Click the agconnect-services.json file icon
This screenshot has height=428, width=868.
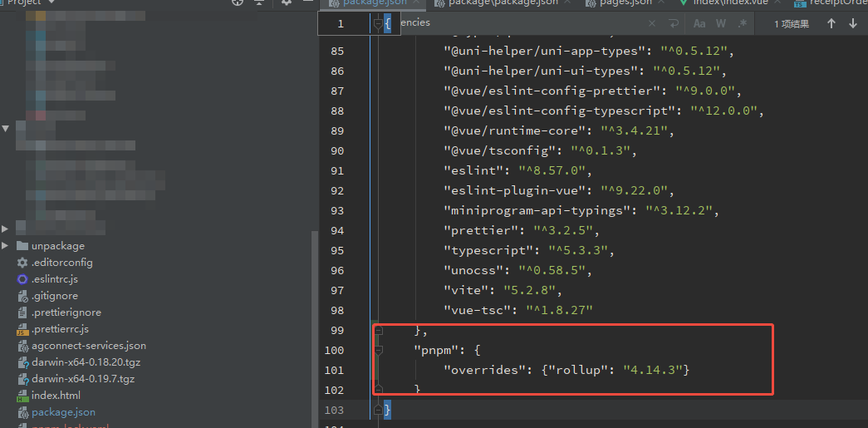22,346
